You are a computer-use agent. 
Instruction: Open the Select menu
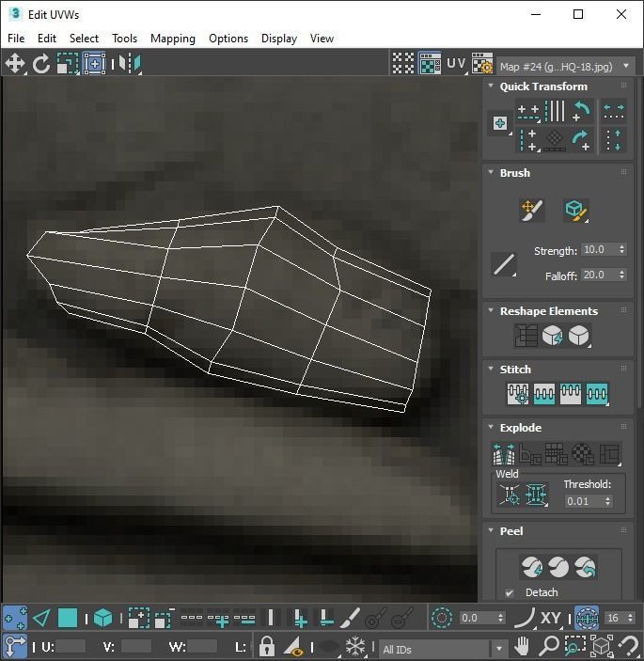[84, 39]
